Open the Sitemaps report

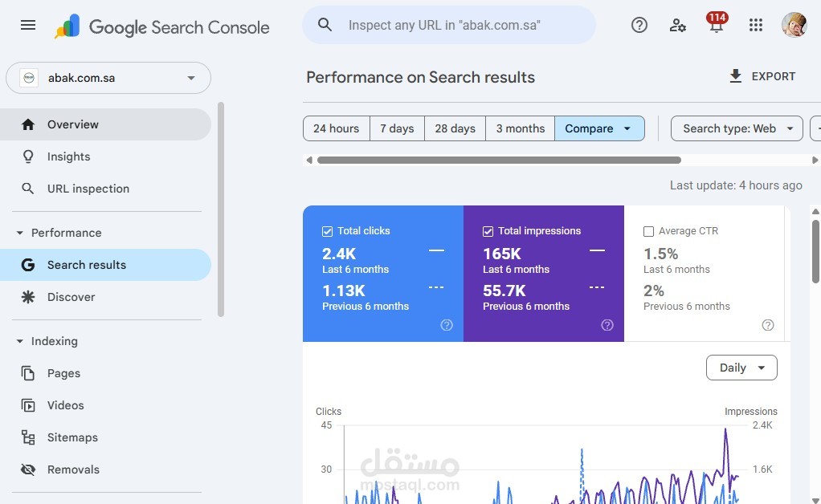click(72, 437)
